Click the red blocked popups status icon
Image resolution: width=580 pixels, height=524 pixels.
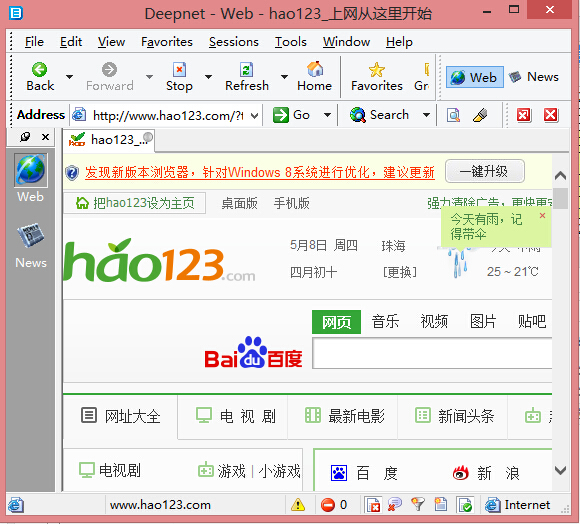tap(328, 505)
